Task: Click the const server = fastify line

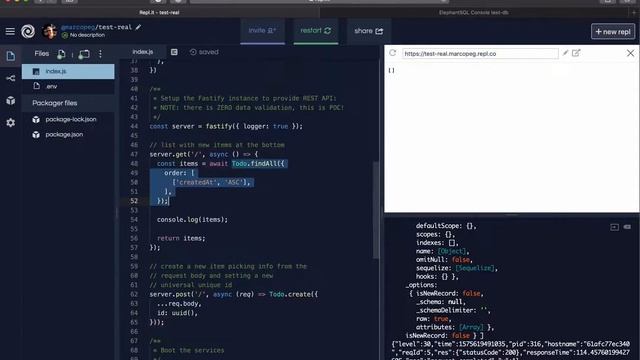Action: click(226, 127)
